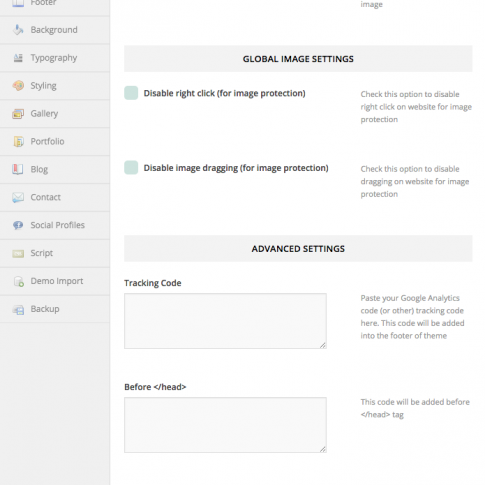Click inside the Before </head> textarea

[225, 425]
